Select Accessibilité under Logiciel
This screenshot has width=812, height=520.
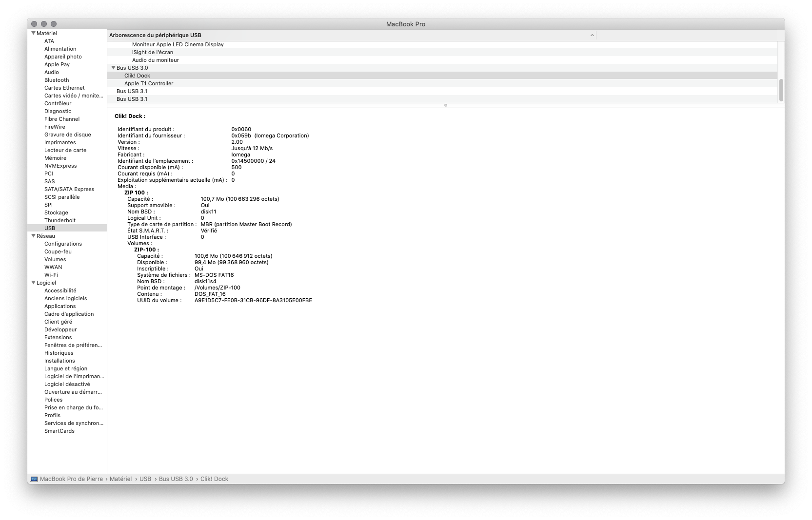pyautogui.click(x=60, y=290)
